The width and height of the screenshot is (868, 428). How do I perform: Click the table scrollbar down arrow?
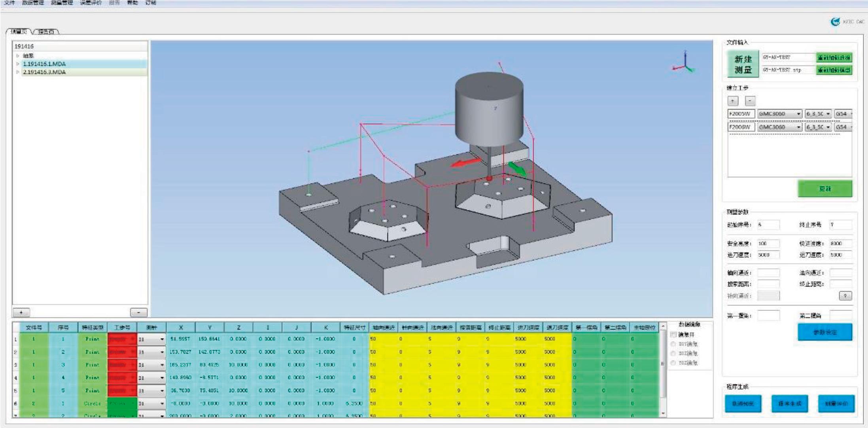click(x=663, y=414)
